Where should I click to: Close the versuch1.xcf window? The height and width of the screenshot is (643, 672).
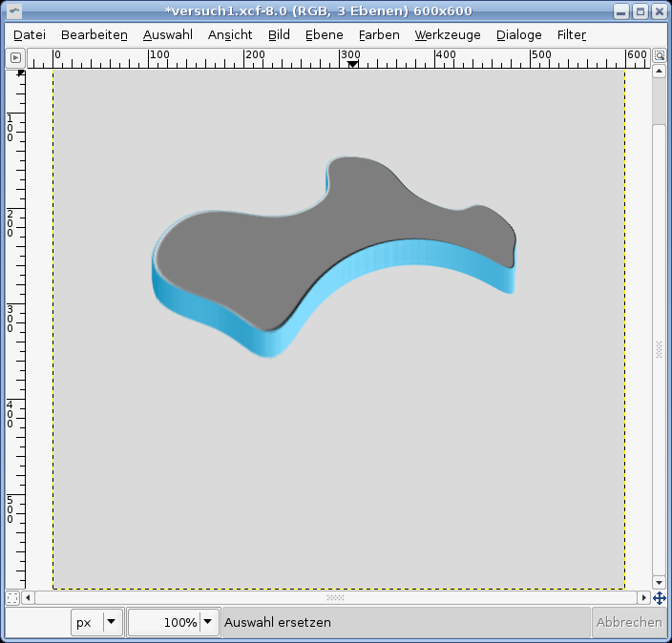[x=660, y=11]
